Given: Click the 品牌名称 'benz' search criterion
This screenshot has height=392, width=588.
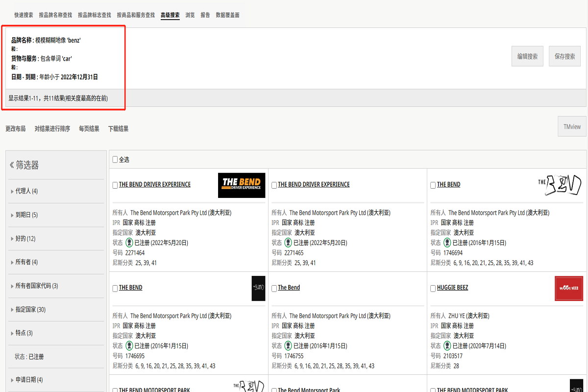Looking at the screenshot, I should tap(46, 40).
